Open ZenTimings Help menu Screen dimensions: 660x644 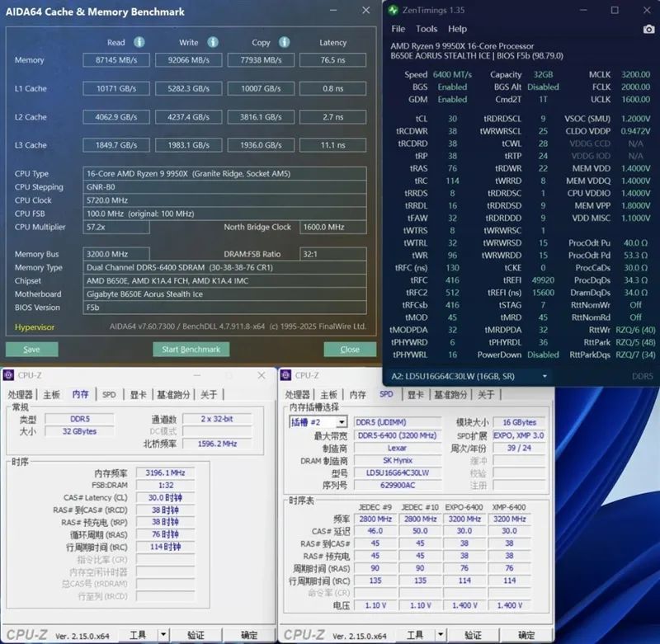[457, 29]
